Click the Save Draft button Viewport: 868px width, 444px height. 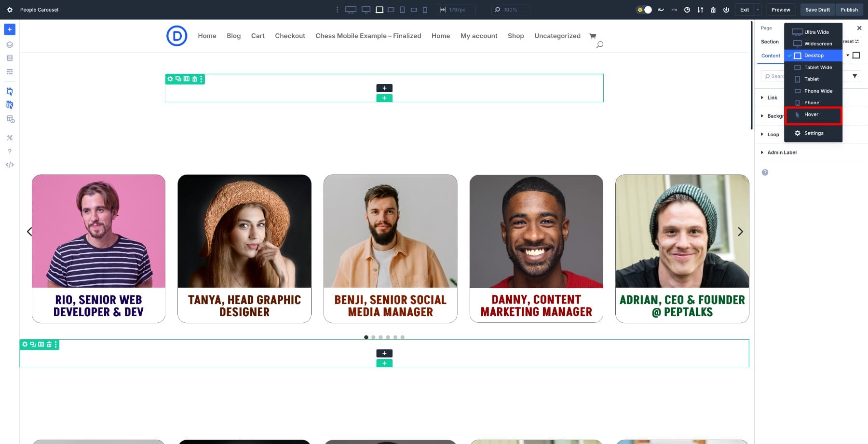pyautogui.click(x=818, y=10)
